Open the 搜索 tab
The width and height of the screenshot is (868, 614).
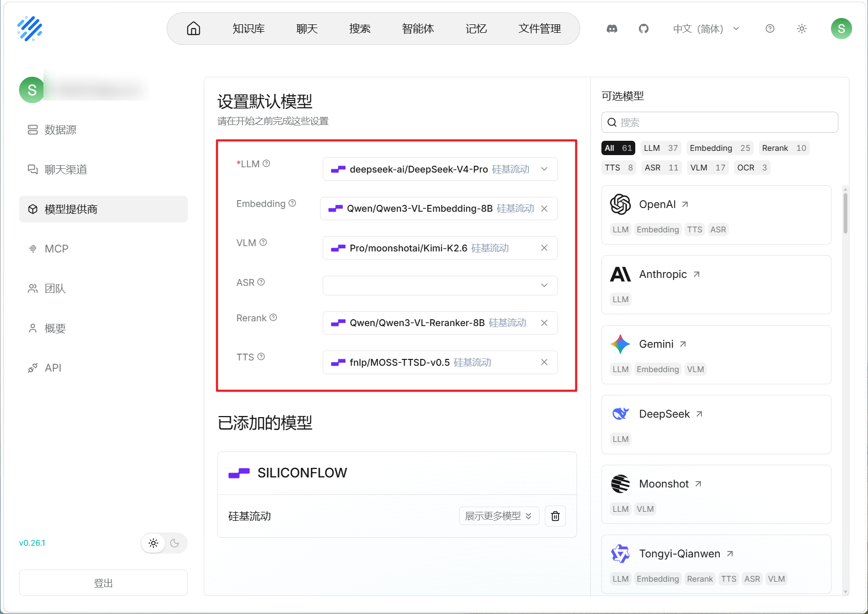[x=360, y=29]
